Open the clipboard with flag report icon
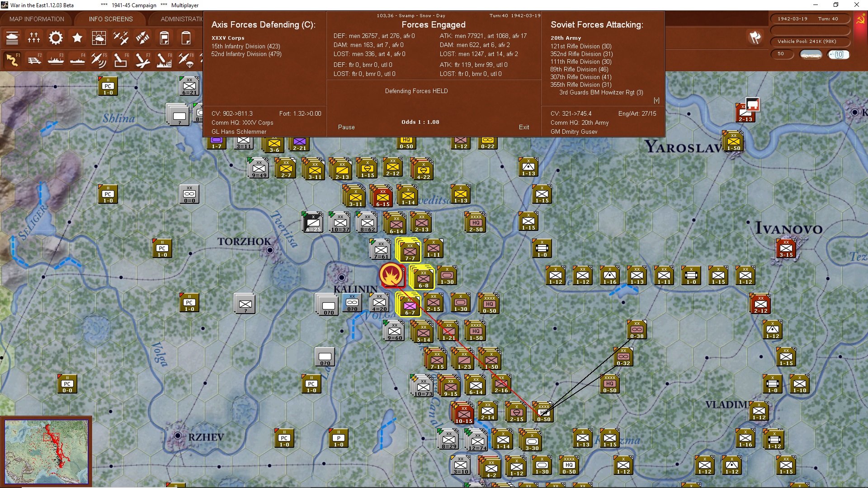The image size is (868, 488). [x=164, y=38]
